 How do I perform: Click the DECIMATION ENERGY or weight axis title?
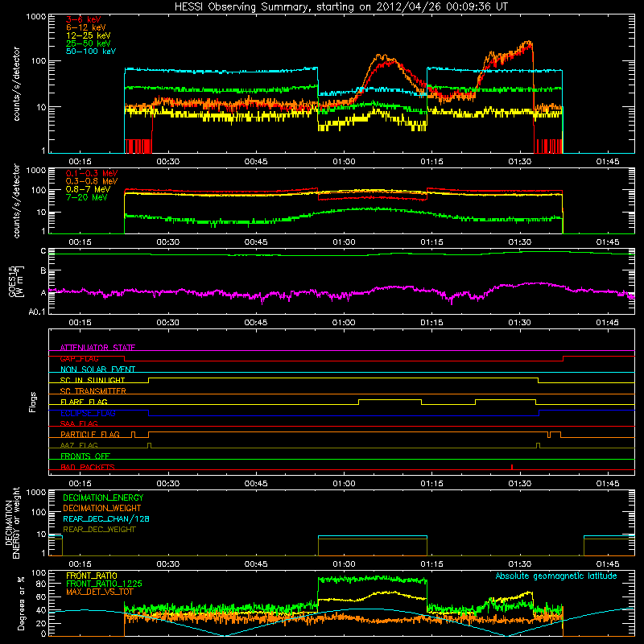point(12,522)
